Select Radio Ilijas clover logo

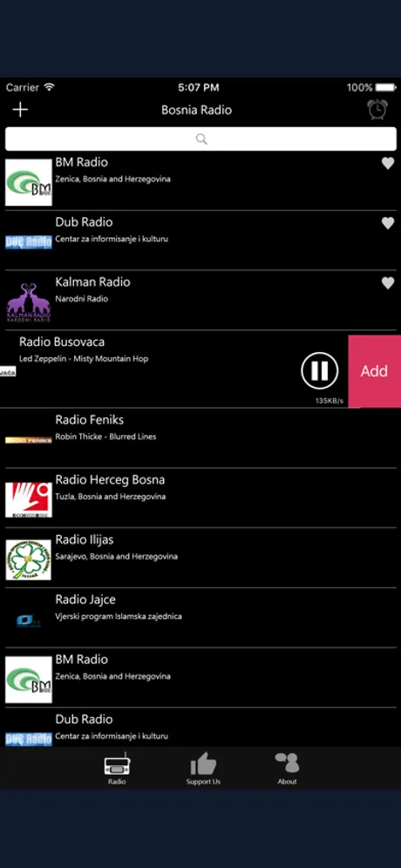pyautogui.click(x=29, y=559)
